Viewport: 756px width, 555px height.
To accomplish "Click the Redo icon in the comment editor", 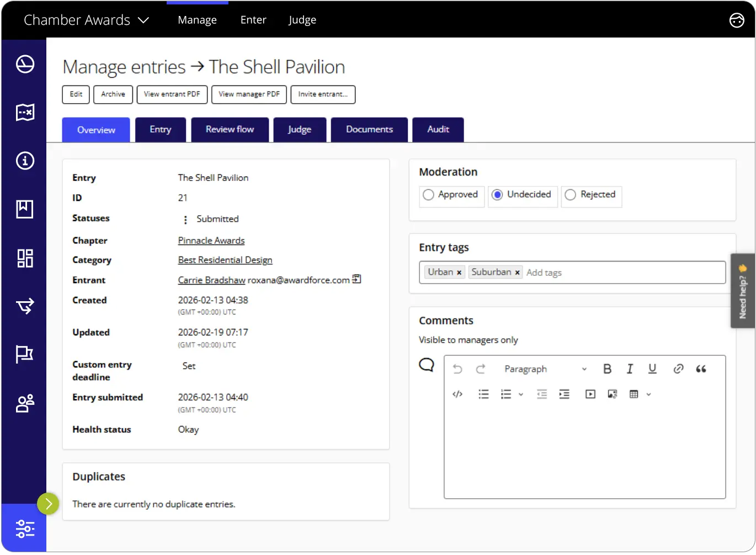I will tap(481, 369).
